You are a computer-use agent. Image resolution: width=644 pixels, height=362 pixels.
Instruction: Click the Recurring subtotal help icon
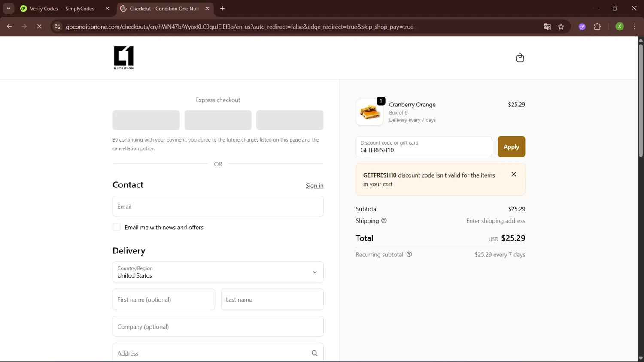[x=409, y=254]
